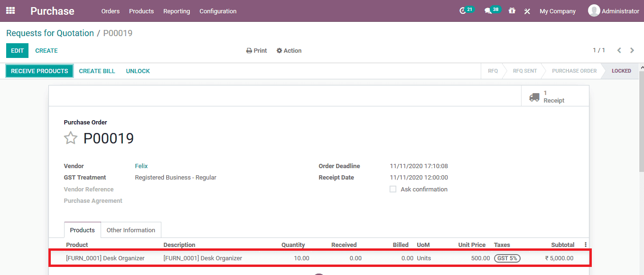Click the RECEIVE PRODUCTS button

39,71
